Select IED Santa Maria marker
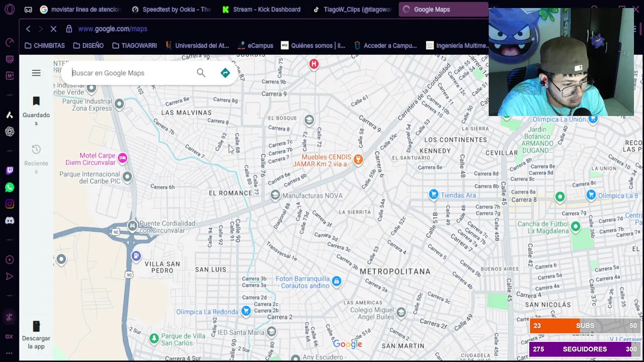 click(x=272, y=331)
